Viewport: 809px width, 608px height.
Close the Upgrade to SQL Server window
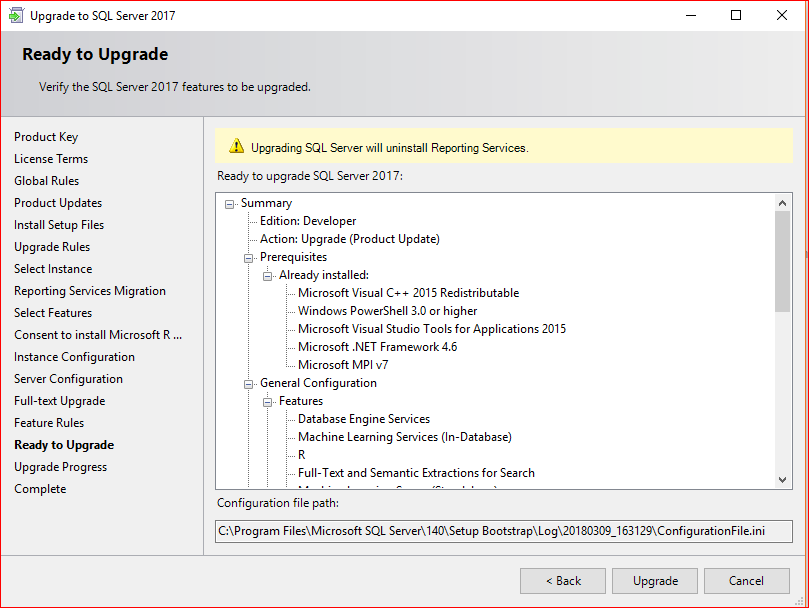coord(782,15)
